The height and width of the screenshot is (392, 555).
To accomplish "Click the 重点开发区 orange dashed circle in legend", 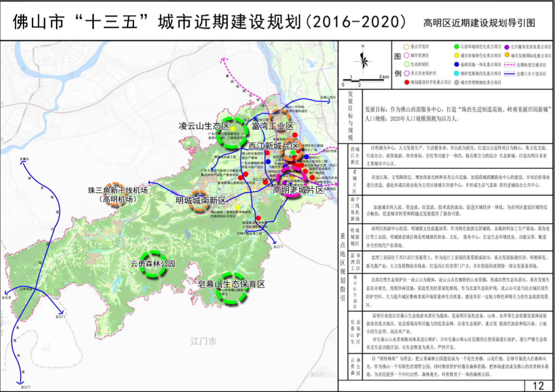I will click(406, 47).
